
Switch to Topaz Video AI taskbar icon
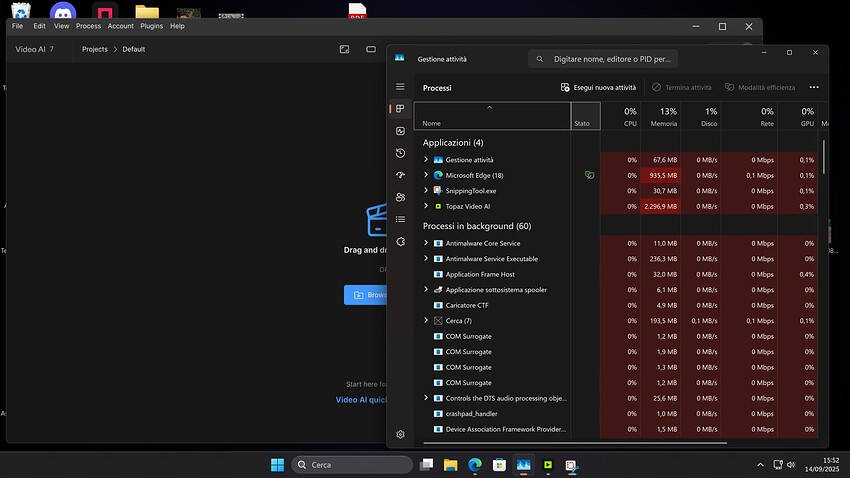pyautogui.click(x=548, y=465)
